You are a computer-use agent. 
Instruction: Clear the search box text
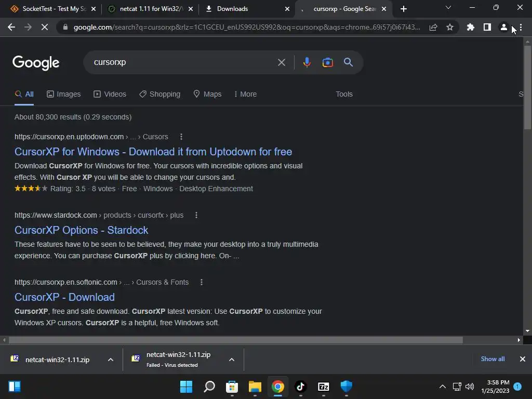[x=281, y=62]
